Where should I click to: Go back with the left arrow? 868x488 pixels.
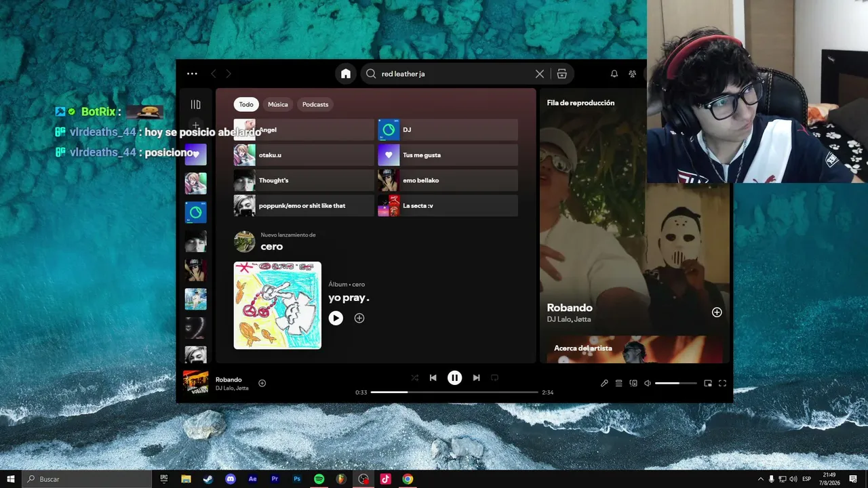pos(214,74)
